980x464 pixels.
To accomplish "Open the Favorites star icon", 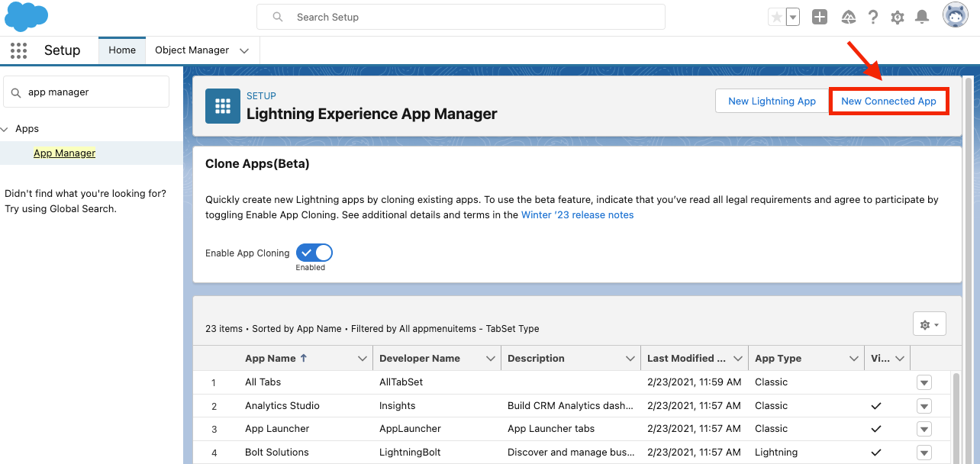I will [777, 17].
